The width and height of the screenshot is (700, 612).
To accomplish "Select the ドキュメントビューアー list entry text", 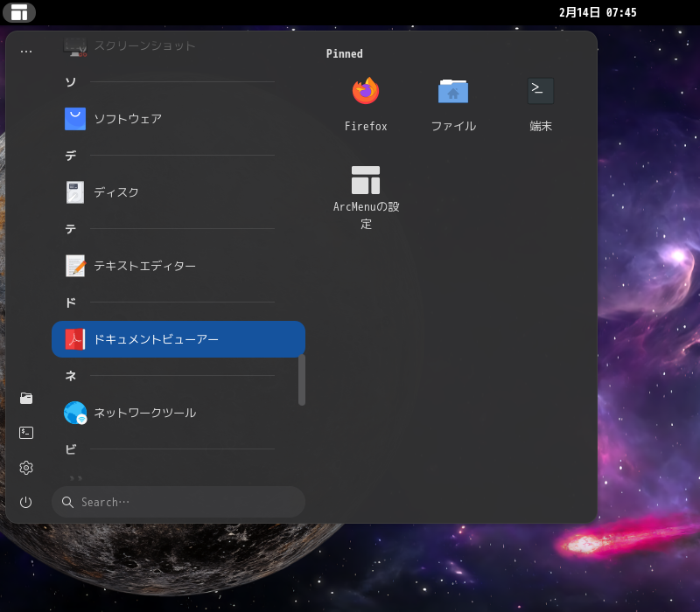I will tap(156, 339).
